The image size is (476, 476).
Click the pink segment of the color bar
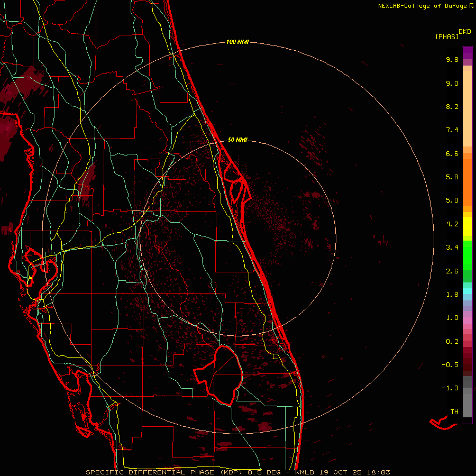[x=467, y=321]
